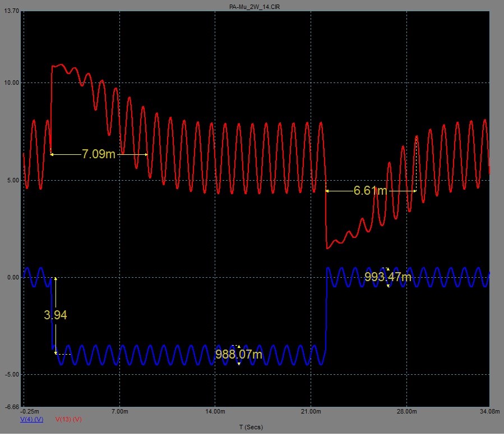
Task: Click the 14.00m x-axis tick label
Action: (x=216, y=411)
